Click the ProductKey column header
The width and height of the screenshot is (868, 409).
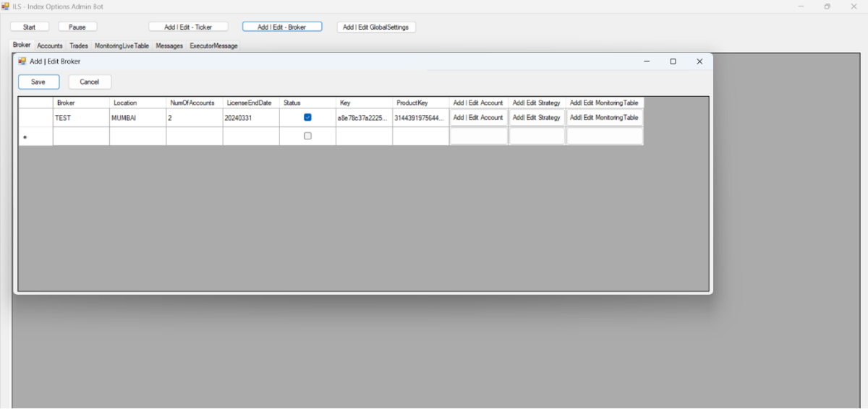click(420, 103)
